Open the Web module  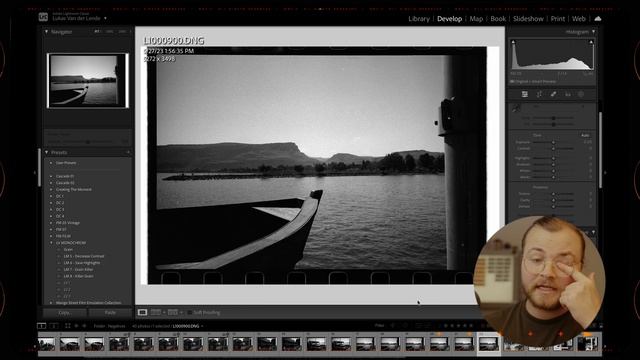(x=579, y=19)
